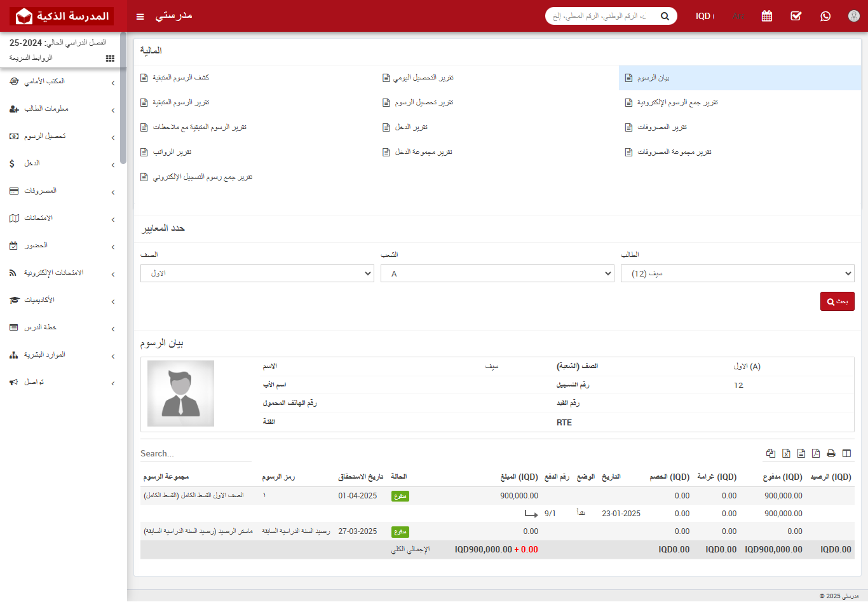Open the الصف class dropdown
Viewport: 868px width, 602px height.
[257, 273]
